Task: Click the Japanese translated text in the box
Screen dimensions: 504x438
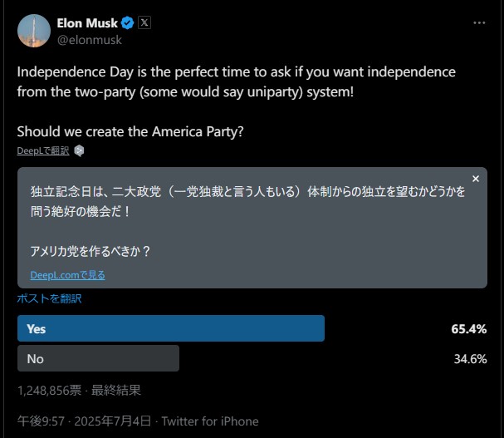Action: 247,200
